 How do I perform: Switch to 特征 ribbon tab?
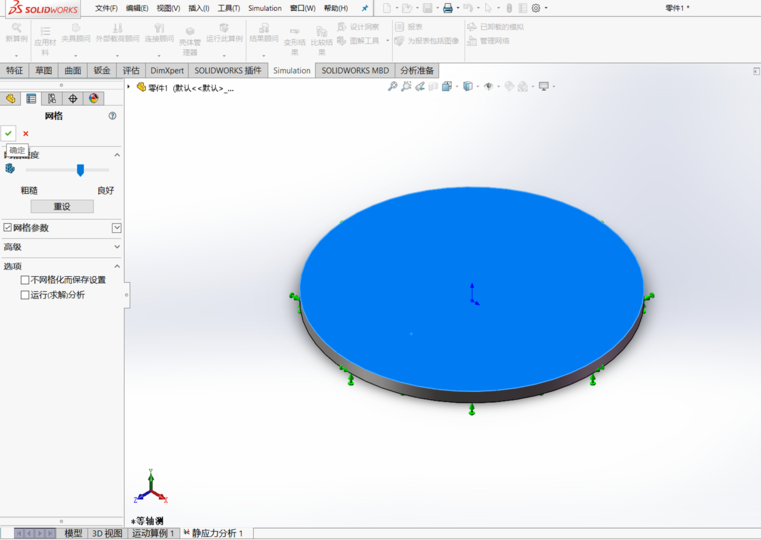coord(15,70)
